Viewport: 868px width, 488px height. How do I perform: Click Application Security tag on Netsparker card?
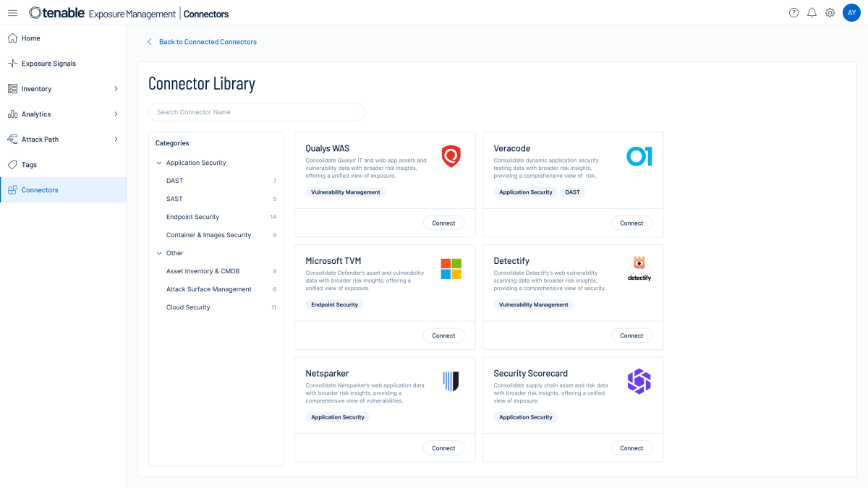pos(338,417)
